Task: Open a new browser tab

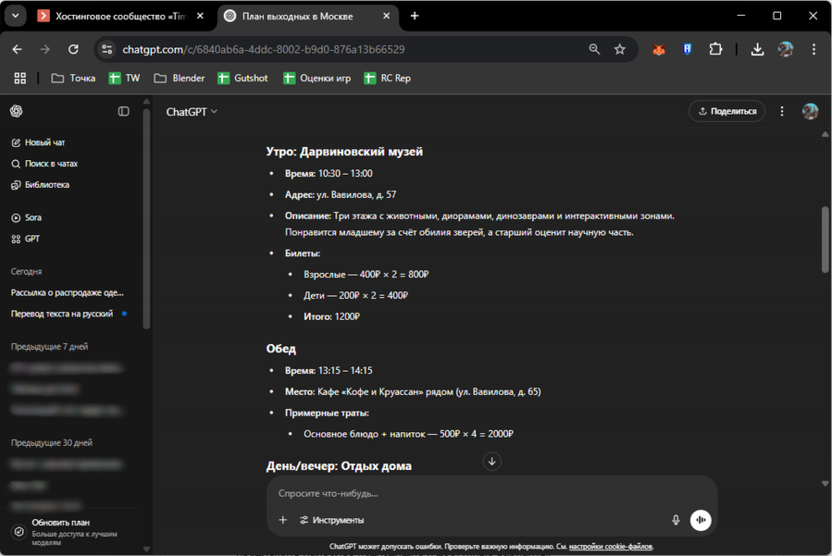Action: tap(414, 16)
